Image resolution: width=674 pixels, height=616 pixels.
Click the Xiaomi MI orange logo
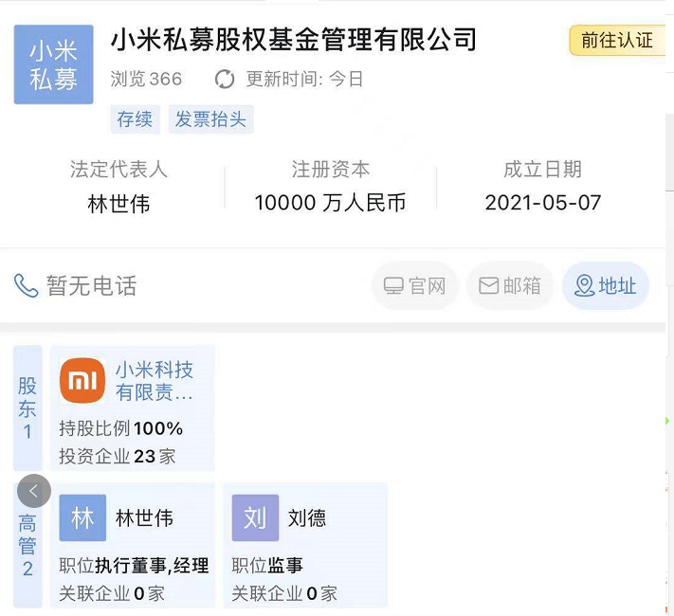tap(82, 380)
